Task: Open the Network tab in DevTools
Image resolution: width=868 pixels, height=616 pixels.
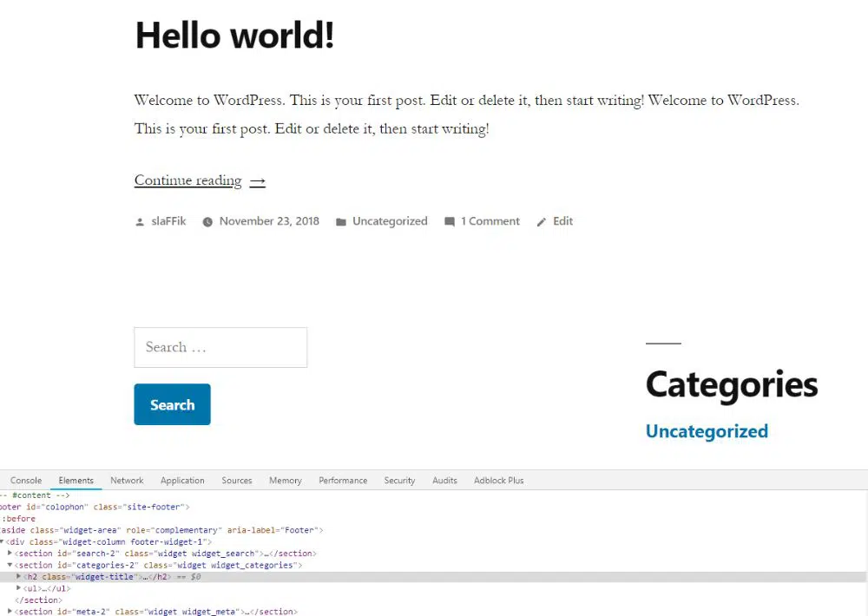Action: pyautogui.click(x=127, y=481)
